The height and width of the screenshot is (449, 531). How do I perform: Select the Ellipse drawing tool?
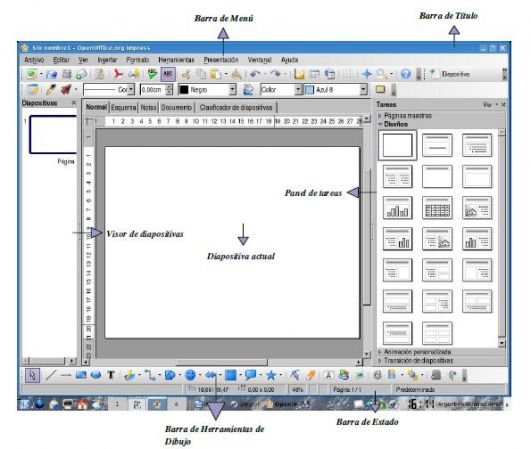(x=96, y=375)
